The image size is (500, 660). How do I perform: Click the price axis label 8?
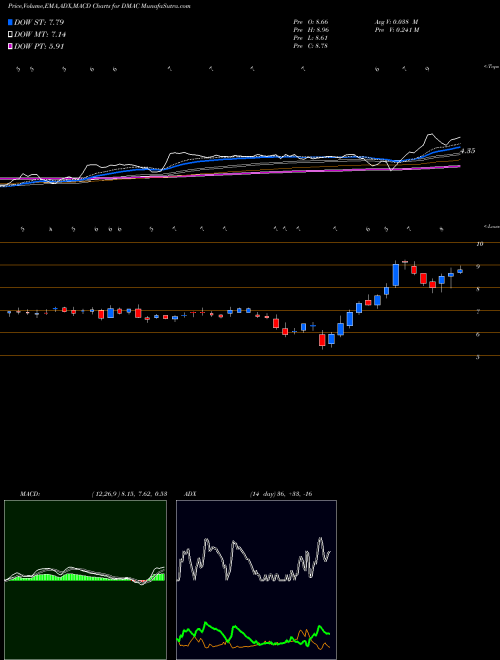[x=478, y=289]
